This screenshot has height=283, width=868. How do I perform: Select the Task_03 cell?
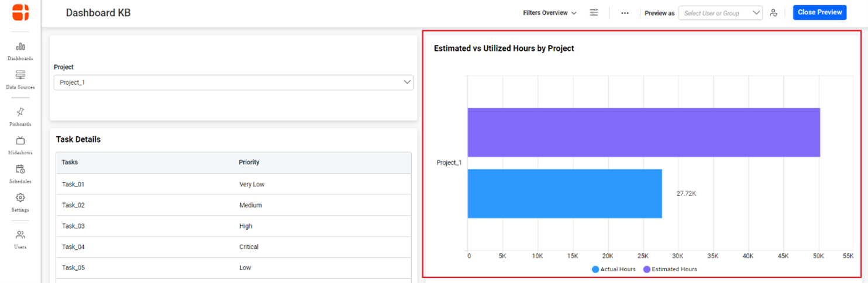[73, 226]
